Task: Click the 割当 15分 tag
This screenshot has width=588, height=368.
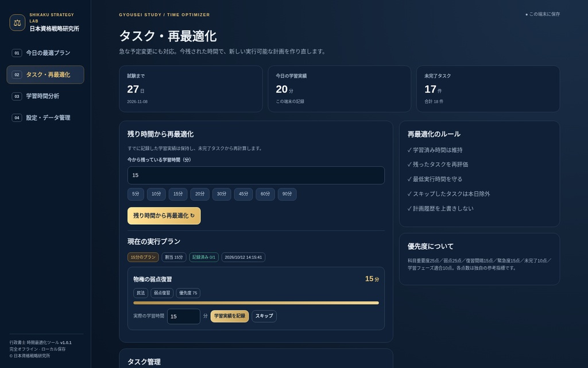Action: (x=174, y=257)
